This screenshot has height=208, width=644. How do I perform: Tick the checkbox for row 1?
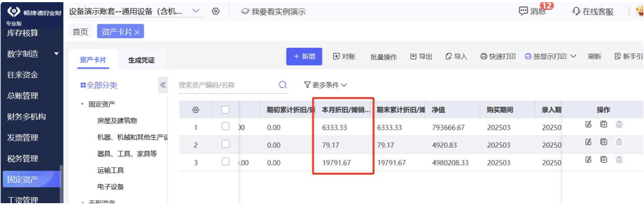pos(226,127)
